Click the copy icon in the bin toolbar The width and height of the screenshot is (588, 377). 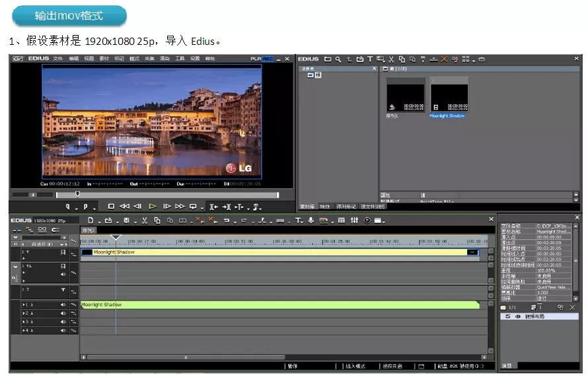(x=402, y=59)
